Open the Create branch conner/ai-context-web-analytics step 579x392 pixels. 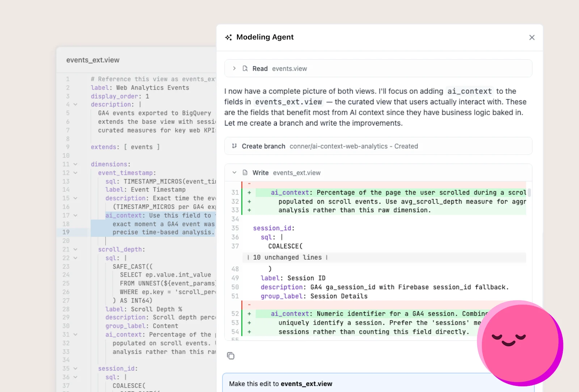point(378,146)
